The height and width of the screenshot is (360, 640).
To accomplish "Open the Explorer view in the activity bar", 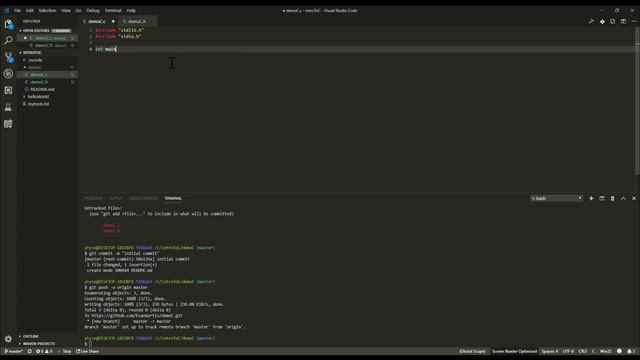I will (8, 24).
